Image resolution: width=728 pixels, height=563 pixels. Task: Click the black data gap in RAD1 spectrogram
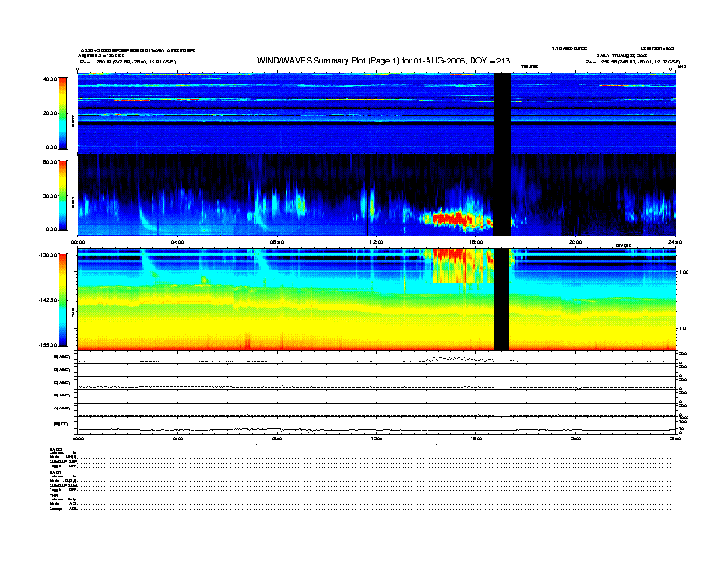(x=502, y=195)
